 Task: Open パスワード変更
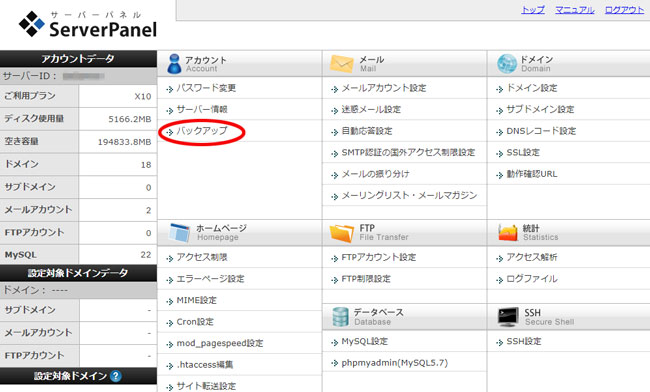(x=206, y=88)
